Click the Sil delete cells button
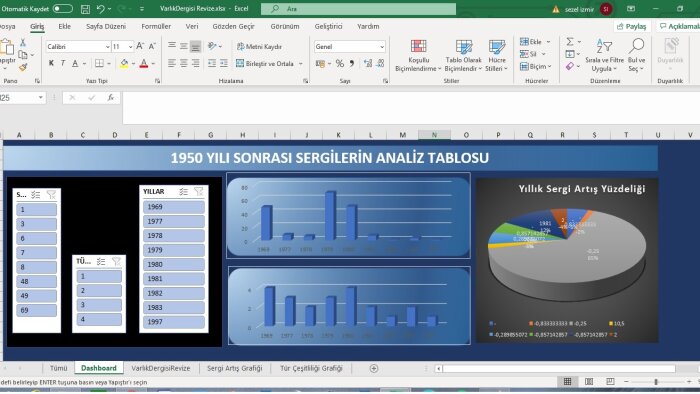The image size is (700, 394). 529,54
